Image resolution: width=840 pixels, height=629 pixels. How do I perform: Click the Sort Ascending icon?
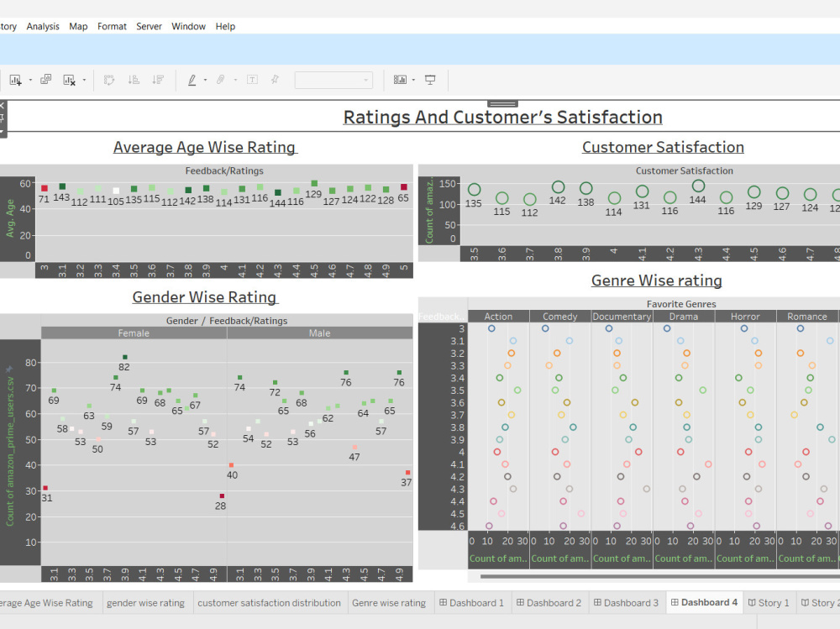tap(133, 79)
